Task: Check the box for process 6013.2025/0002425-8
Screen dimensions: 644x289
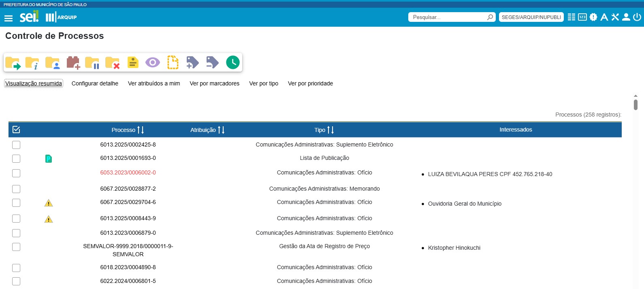Action: [16, 145]
